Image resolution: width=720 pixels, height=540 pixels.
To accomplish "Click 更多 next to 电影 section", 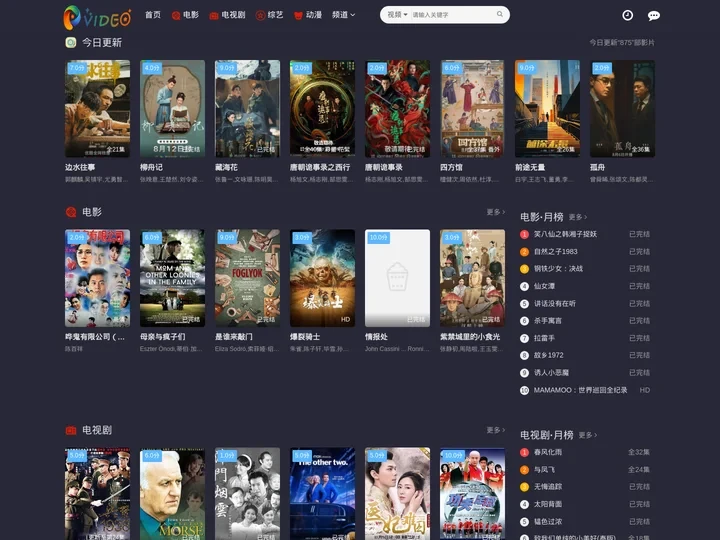I will click(x=496, y=212).
